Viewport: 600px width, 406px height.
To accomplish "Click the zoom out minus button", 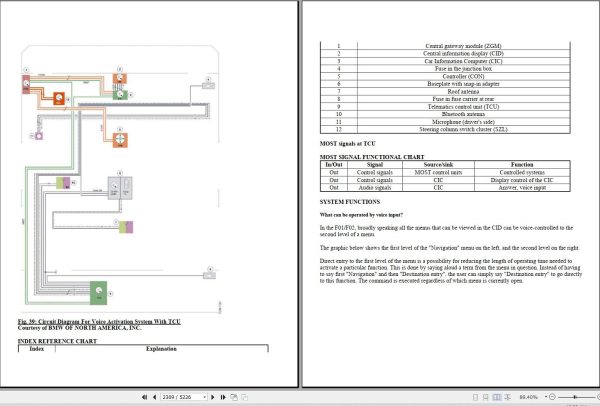I will pyautogui.click(x=552, y=397).
